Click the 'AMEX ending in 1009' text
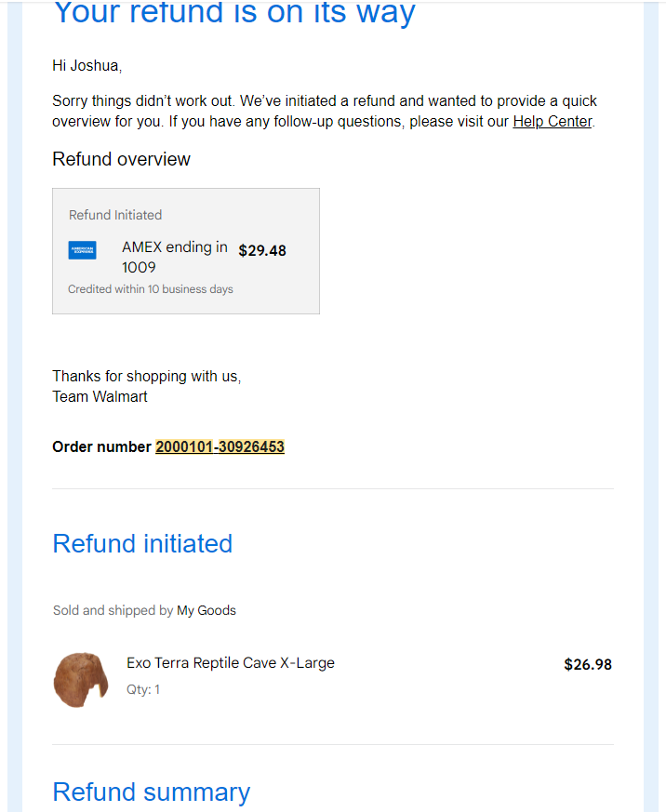This screenshot has width=666, height=812. coord(175,257)
